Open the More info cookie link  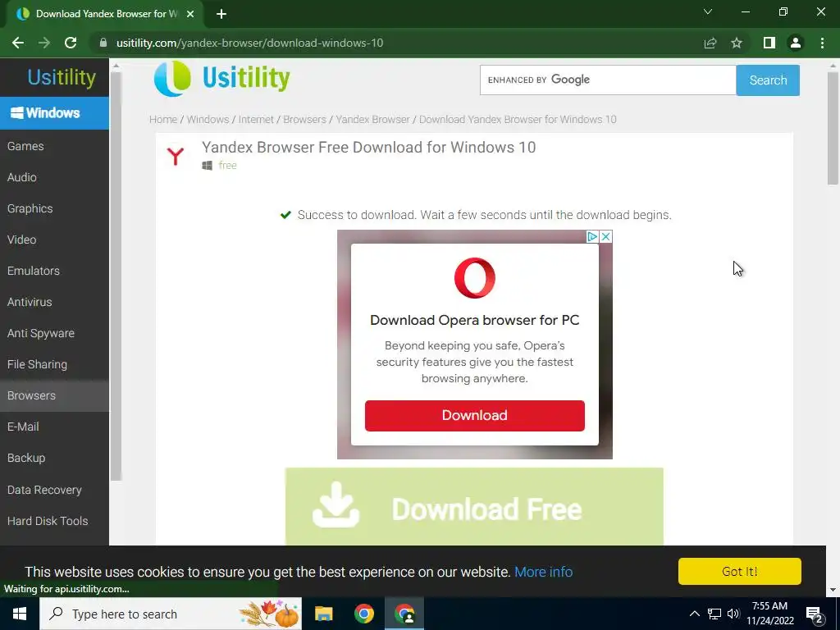click(x=543, y=572)
